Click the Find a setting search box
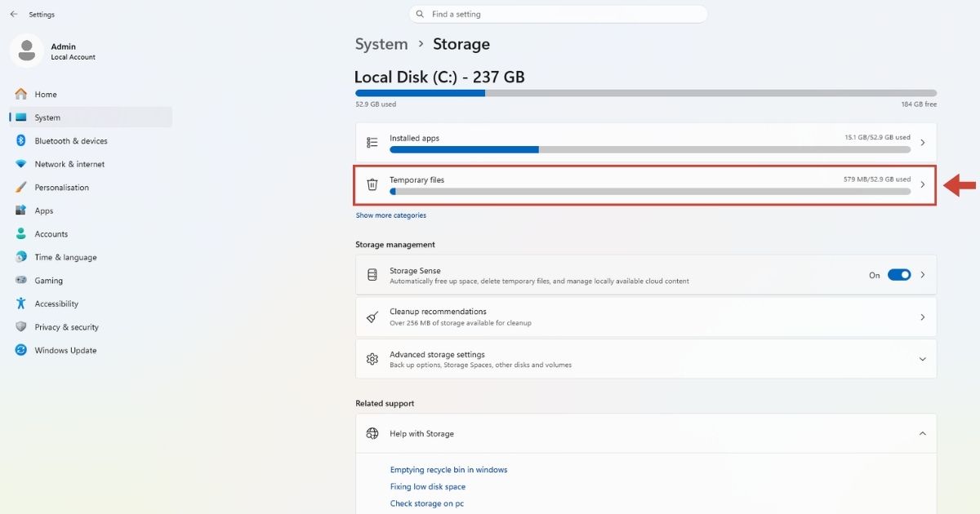This screenshot has width=980, height=514. (x=558, y=14)
